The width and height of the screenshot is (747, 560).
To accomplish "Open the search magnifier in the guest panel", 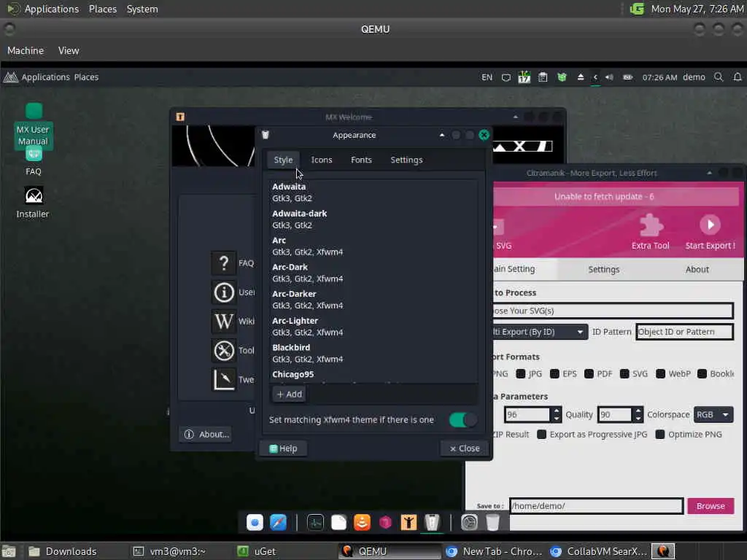I will 719,77.
